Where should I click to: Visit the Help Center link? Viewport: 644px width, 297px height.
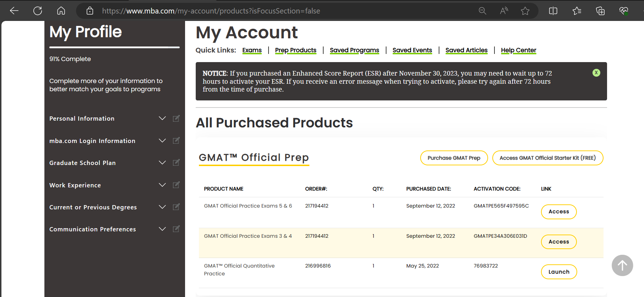(x=519, y=50)
